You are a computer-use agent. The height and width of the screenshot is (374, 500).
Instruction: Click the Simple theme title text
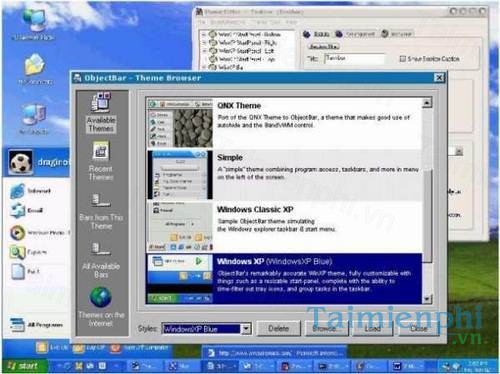pyautogui.click(x=230, y=157)
